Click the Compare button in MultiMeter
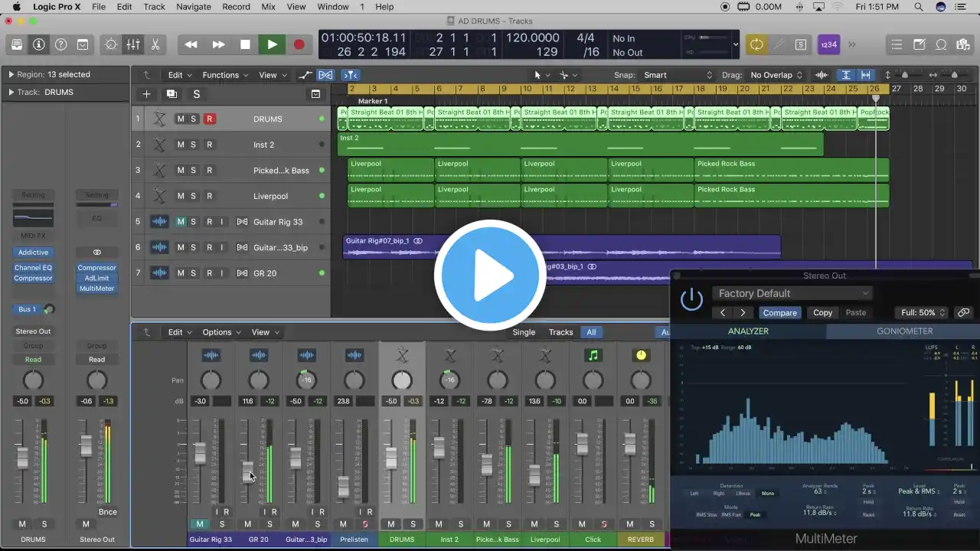The image size is (980, 551). point(779,312)
